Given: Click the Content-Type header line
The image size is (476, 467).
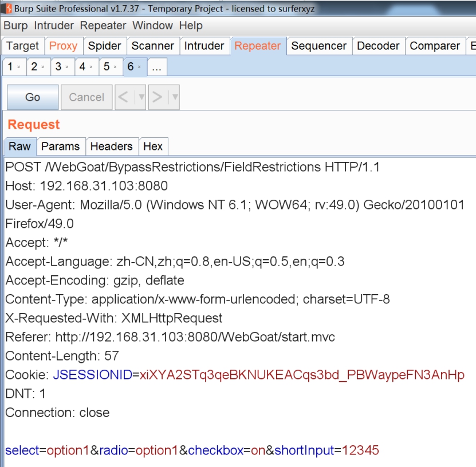Looking at the screenshot, I should tap(197, 299).
